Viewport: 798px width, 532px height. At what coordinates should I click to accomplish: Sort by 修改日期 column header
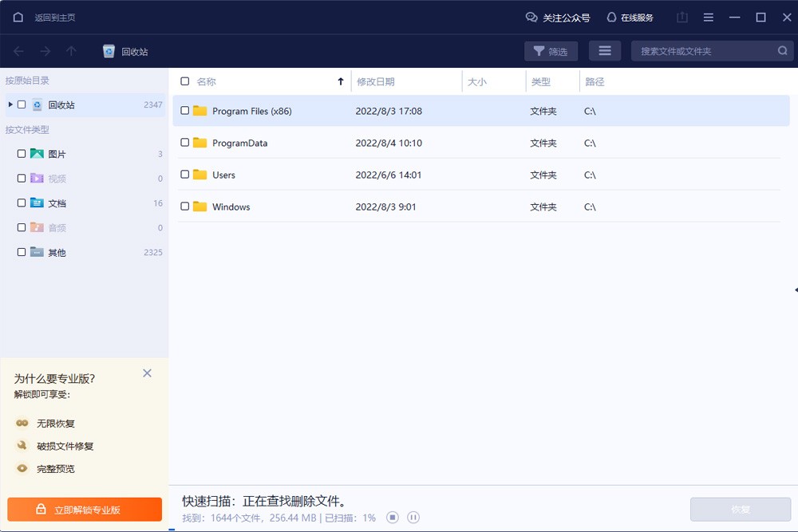[x=376, y=81]
